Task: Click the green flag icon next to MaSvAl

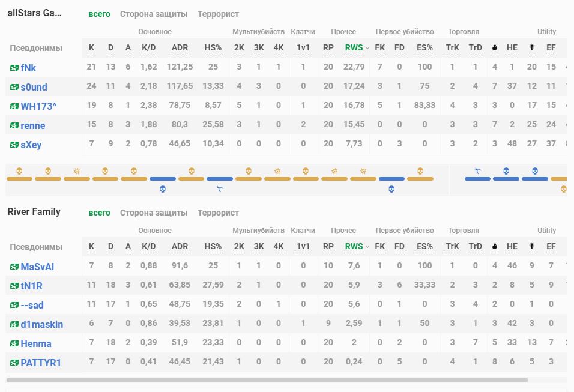Action: (x=14, y=267)
